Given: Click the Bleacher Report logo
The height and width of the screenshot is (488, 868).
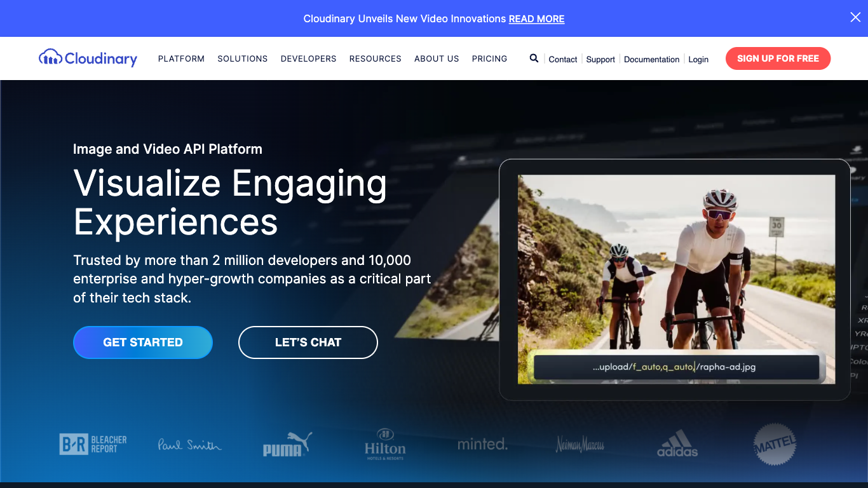Looking at the screenshot, I should [x=93, y=444].
